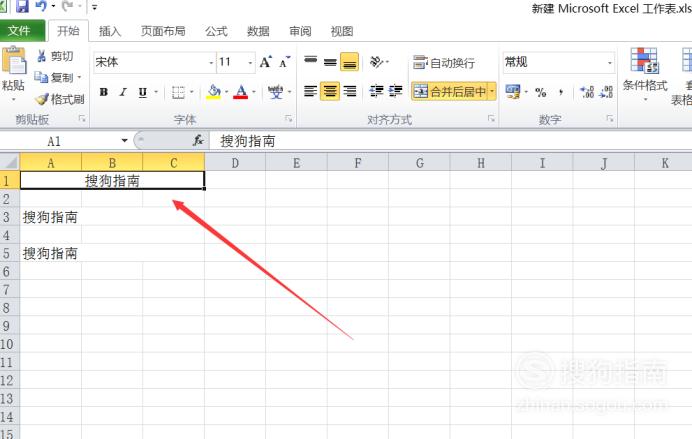Screen dimensions: 692x439
Task: Click the 格式刷 format painter
Action: [x=60, y=99]
